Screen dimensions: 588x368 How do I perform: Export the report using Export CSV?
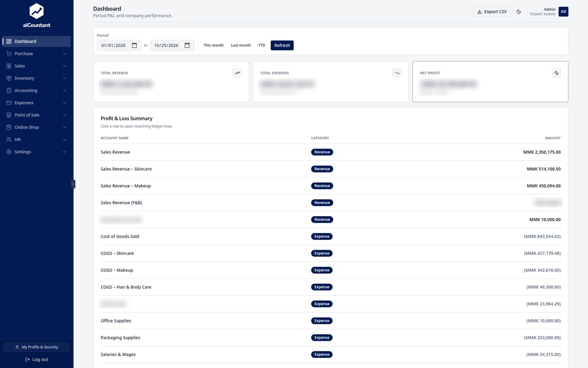(492, 11)
